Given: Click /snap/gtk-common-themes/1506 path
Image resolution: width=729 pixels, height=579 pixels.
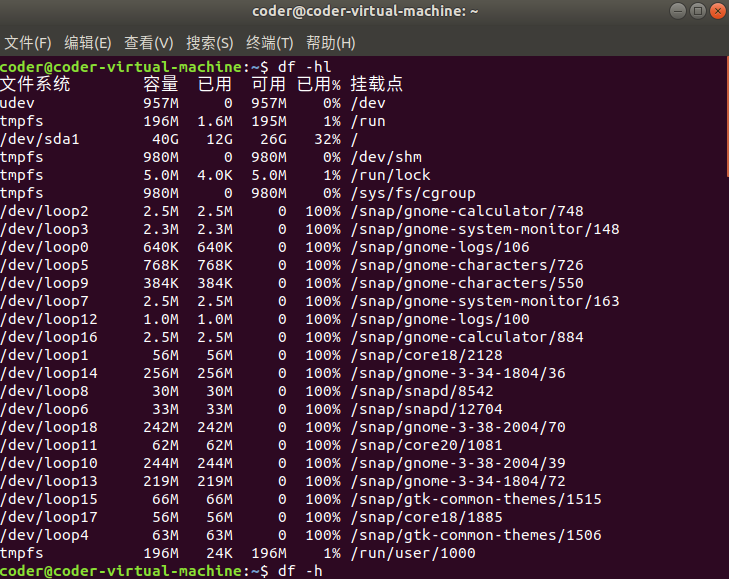Looking at the screenshot, I should coord(476,535).
